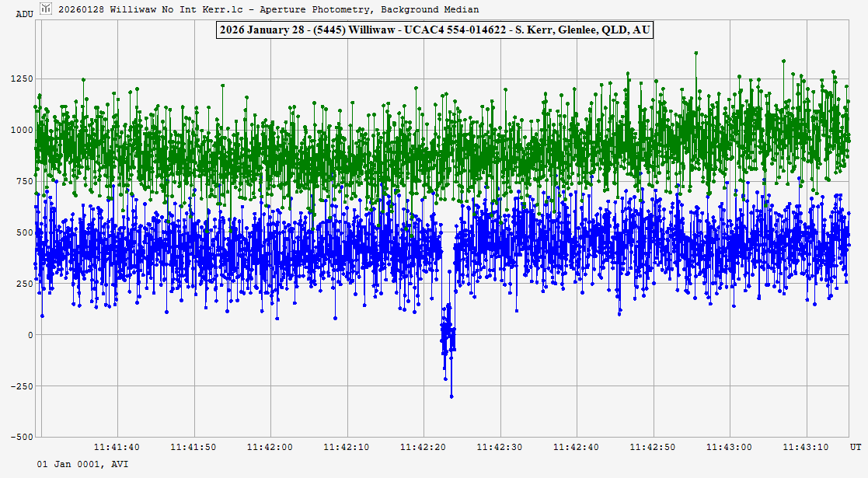Click the 11:42:30 time tick label
This screenshot has height=478, width=868.
tap(500, 447)
